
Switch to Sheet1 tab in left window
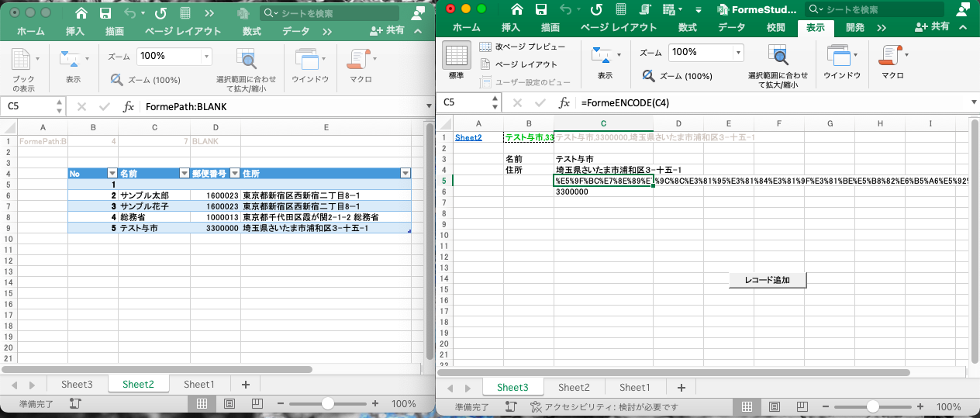click(198, 384)
